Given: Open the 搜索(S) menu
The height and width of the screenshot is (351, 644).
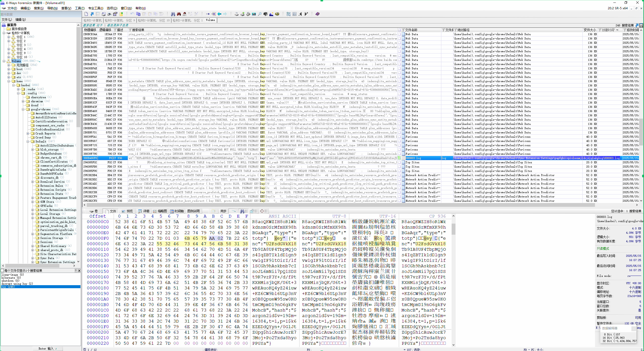Looking at the screenshot, I should pos(38,8).
